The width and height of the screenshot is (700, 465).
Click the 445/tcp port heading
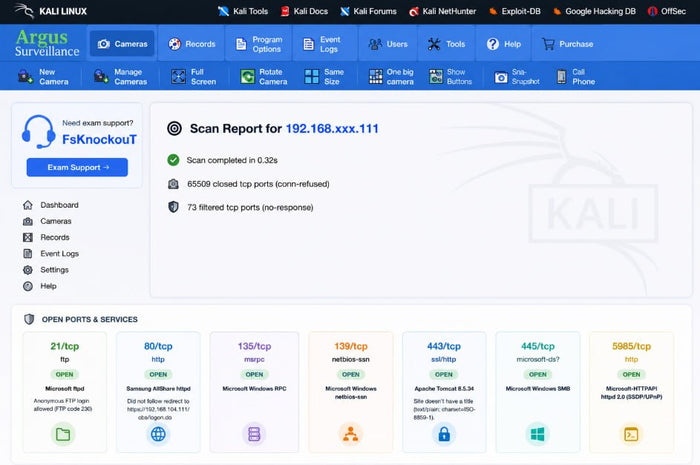pos(538,346)
